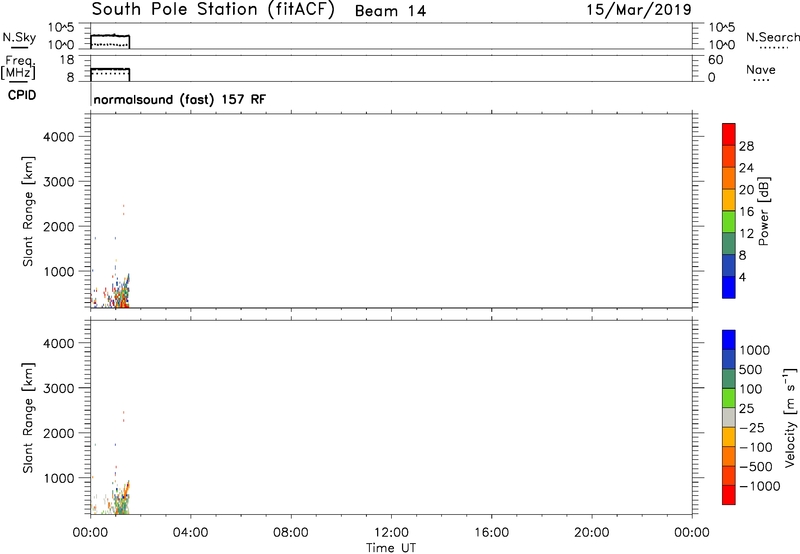Click the red top segment of Power color bar

729,134
